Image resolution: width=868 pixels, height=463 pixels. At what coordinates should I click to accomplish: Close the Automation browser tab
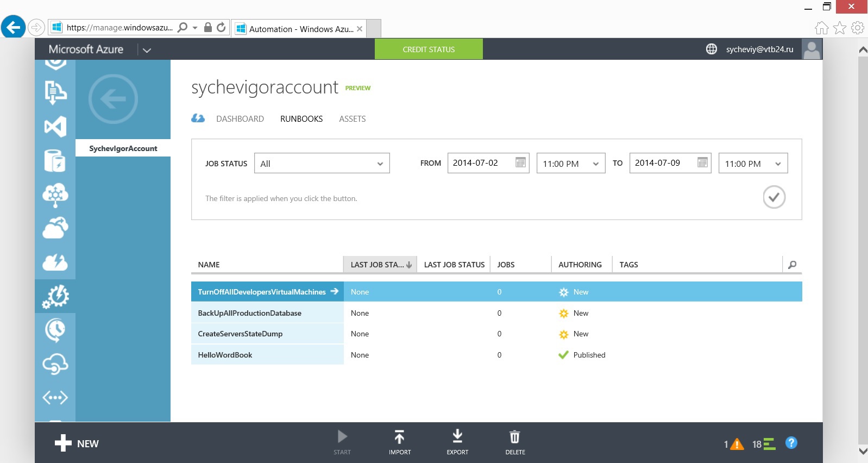[x=360, y=29]
